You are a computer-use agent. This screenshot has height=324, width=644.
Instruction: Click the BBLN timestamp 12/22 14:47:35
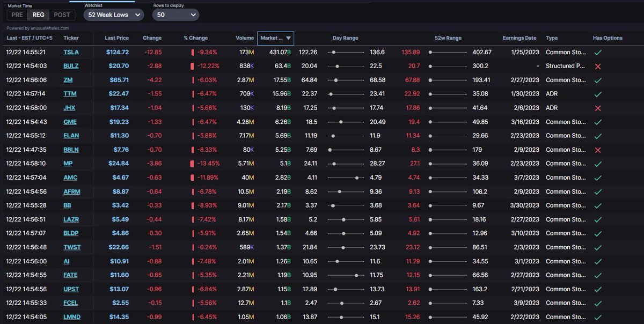point(26,150)
